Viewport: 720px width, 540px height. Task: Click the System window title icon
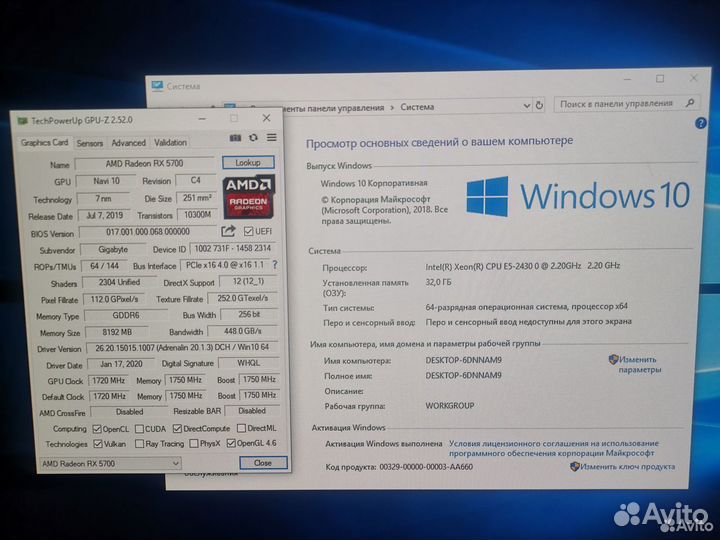click(158, 86)
